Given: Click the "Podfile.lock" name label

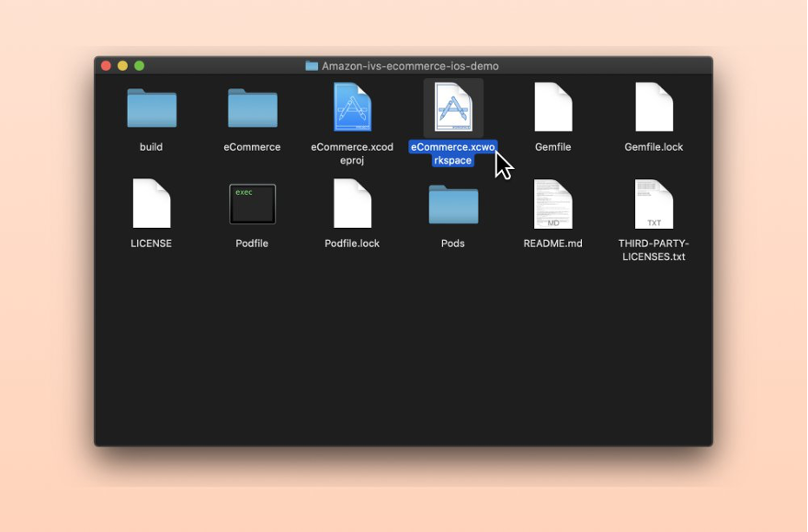Looking at the screenshot, I should pos(352,243).
